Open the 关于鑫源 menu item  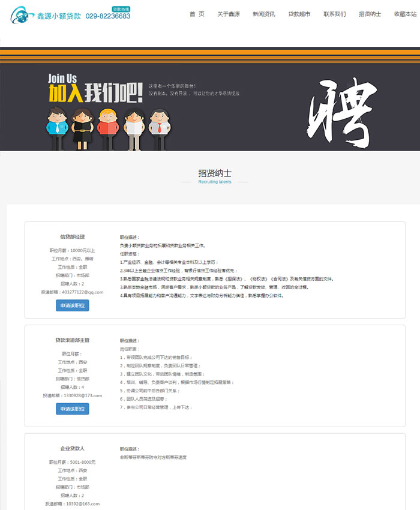coord(228,14)
